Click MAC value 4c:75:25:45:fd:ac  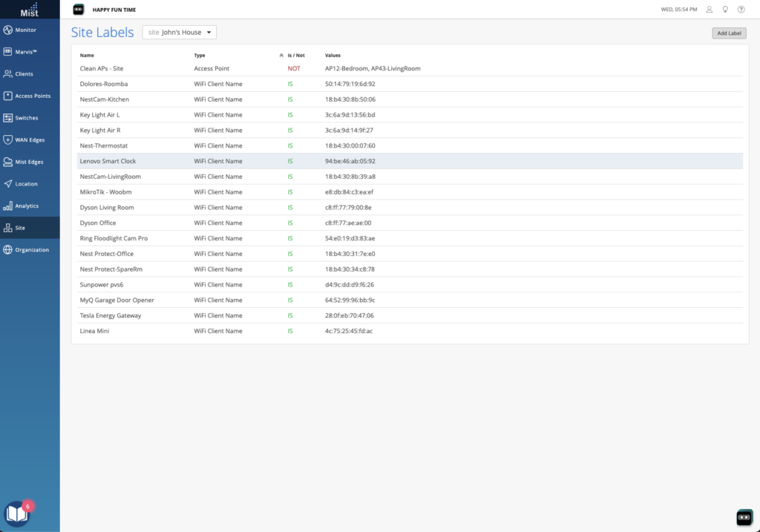point(349,331)
